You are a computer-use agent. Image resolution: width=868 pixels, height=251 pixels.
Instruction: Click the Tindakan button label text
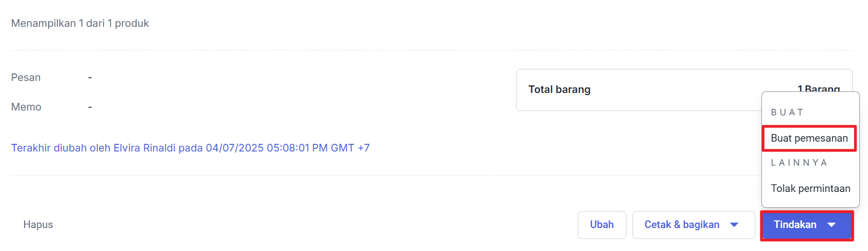(x=795, y=225)
